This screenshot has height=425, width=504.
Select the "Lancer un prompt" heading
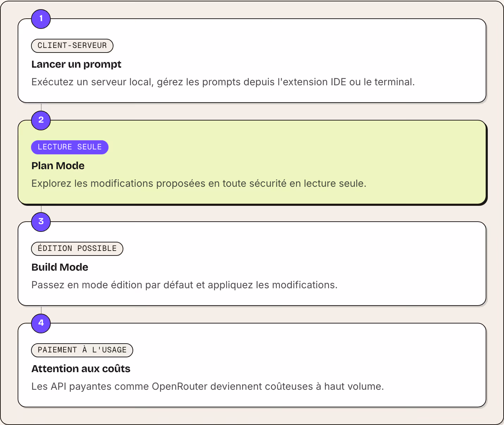76,64
